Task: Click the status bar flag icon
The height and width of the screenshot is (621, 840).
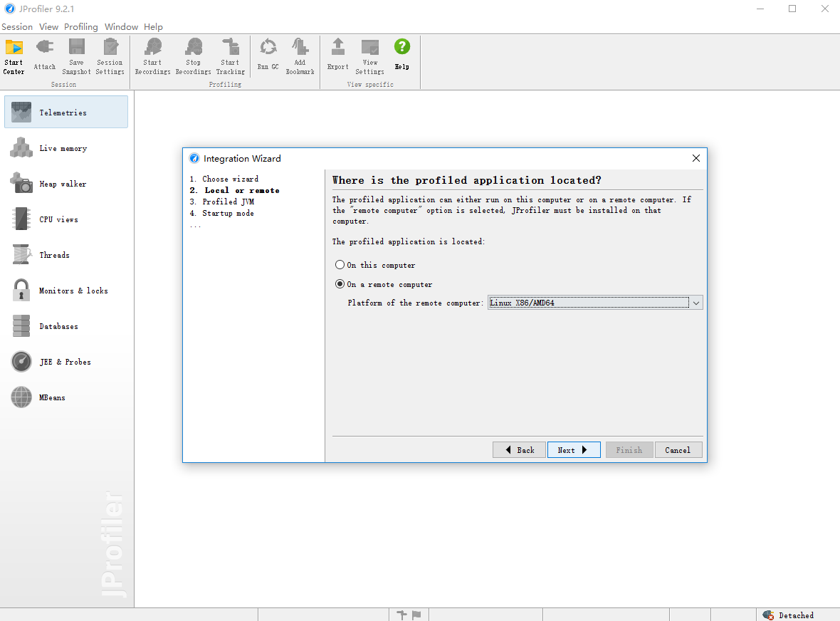Action: (x=416, y=615)
